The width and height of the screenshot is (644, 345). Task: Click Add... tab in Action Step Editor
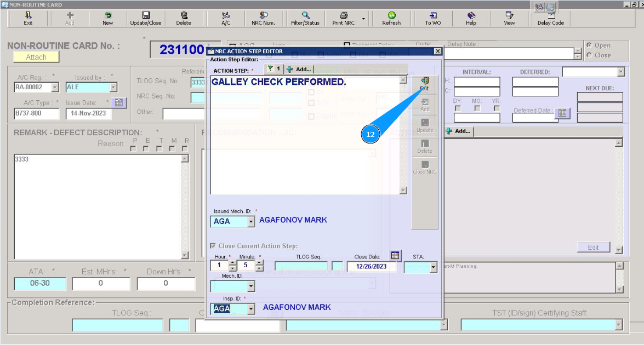pos(299,70)
